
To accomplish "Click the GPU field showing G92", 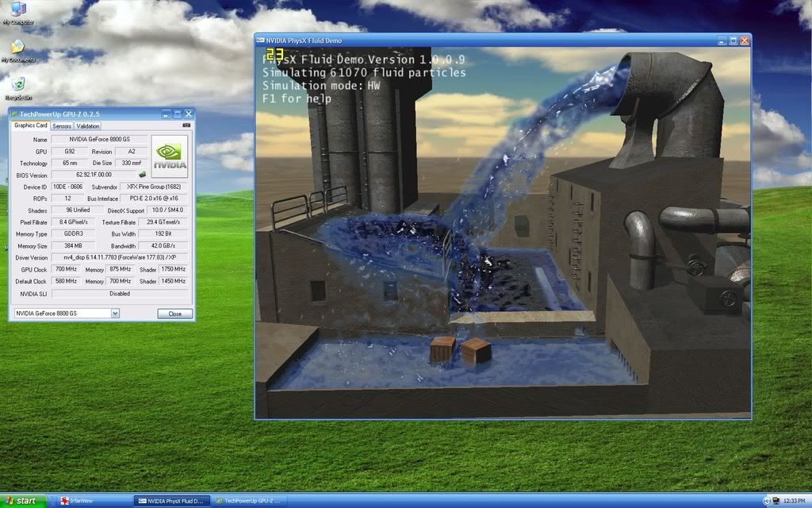I will [70, 152].
